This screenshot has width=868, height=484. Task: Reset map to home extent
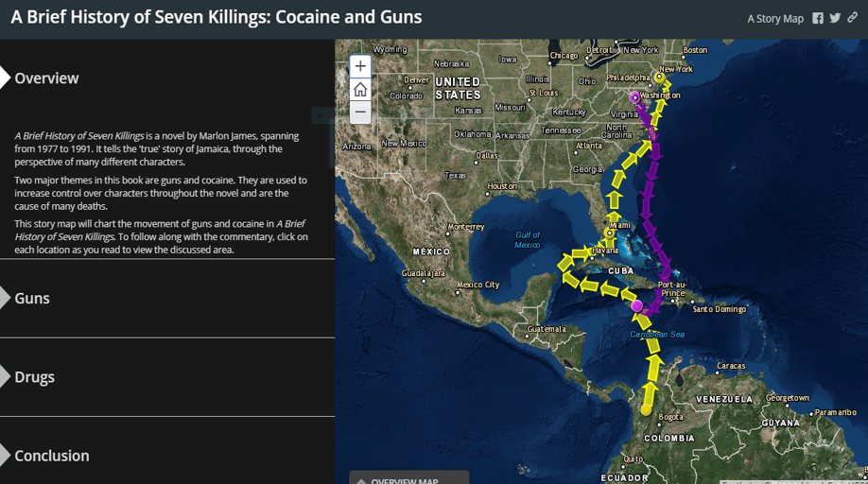(360, 90)
